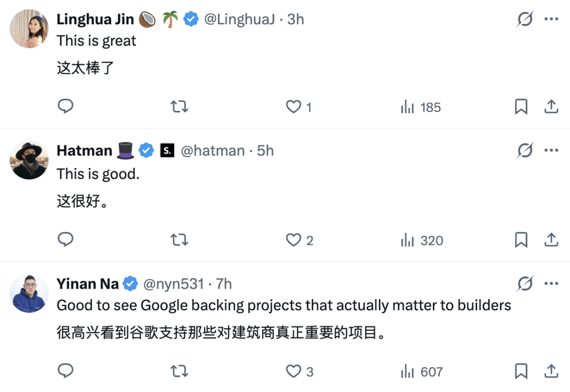Viewport: 570px width, 392px height.
Task: Open the 7h timestamp on Yinan's tweet
Action: (x=224, y=284)
